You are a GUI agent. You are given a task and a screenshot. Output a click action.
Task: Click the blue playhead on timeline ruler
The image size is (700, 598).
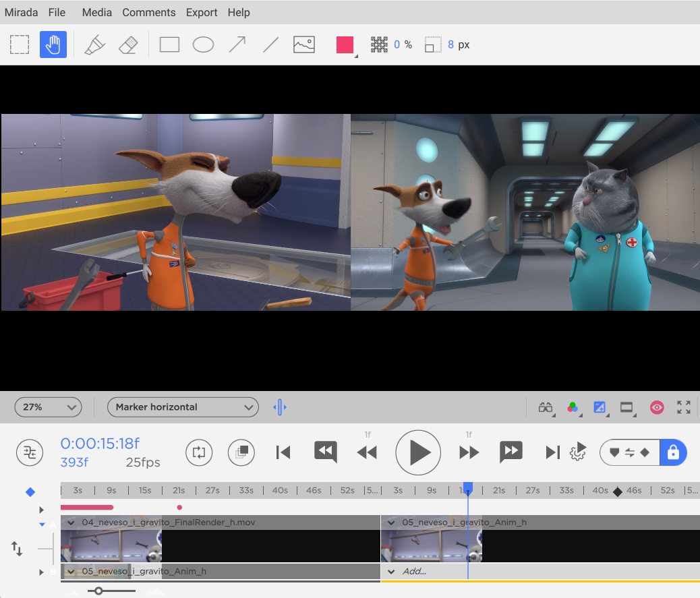coord(468,488)
